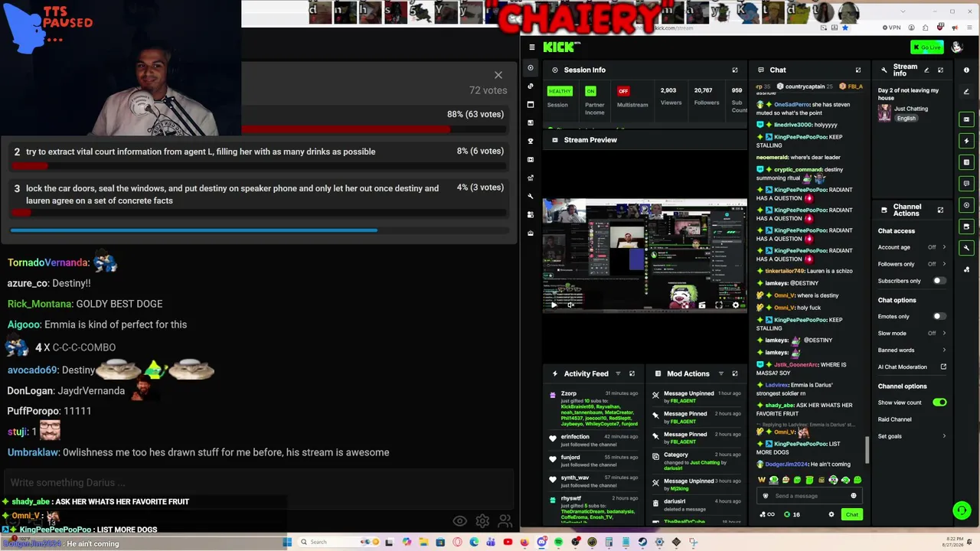Open the analytics chart icon in left sidebar
The width and height of the screenshot is (980, 551).
click(x=531, y=178)
